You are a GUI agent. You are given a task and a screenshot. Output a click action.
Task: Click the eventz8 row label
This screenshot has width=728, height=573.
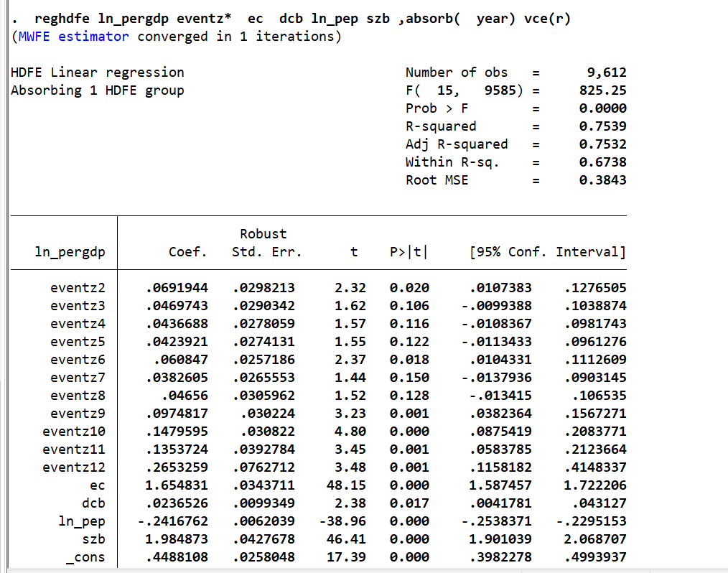click(x=78, y=396)
